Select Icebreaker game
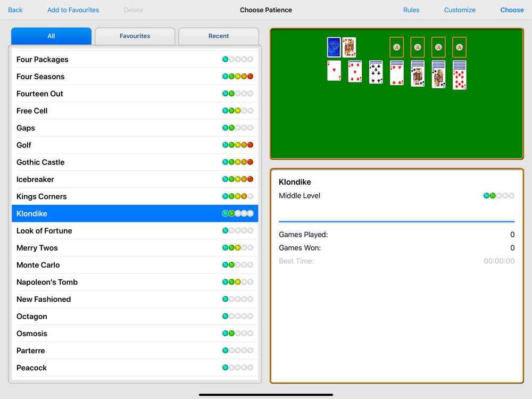This screenshot has height=399, width=532. tap(135, 179)
